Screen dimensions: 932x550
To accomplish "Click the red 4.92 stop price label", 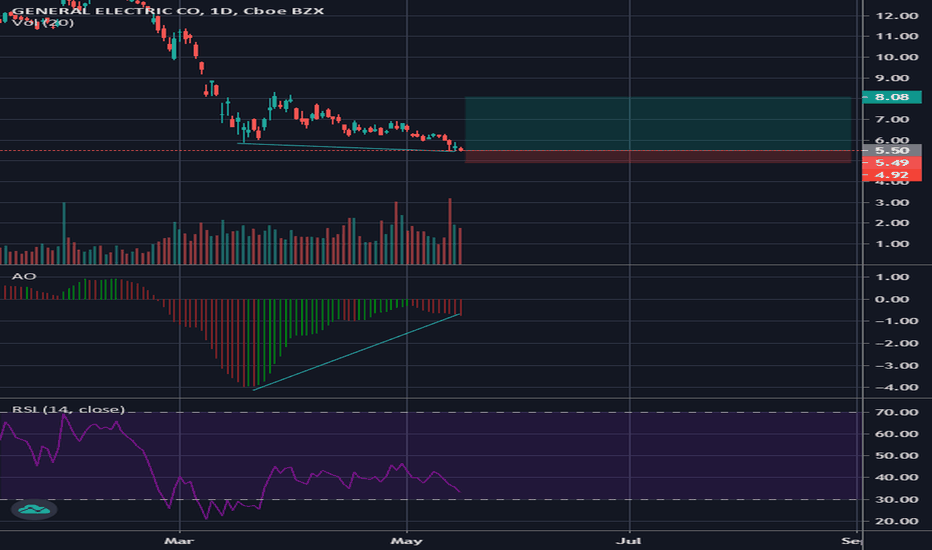I will click(x=892, y=175).
